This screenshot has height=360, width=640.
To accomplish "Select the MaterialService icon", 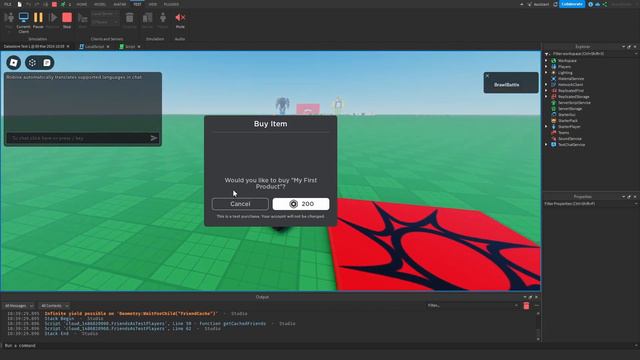I will (554, 79).
